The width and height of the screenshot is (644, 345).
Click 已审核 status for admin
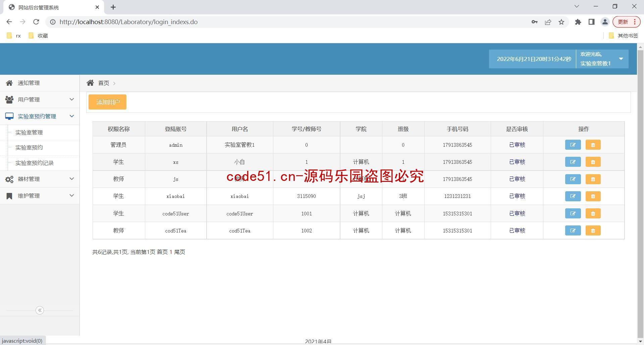pyautogui.click(x=517, y=145)
